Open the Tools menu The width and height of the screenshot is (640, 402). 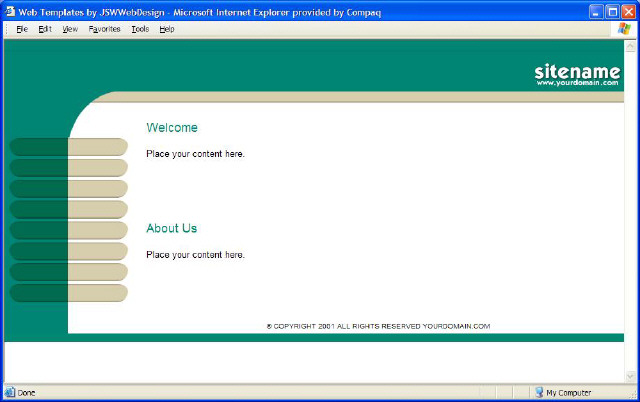pos(140,29)
